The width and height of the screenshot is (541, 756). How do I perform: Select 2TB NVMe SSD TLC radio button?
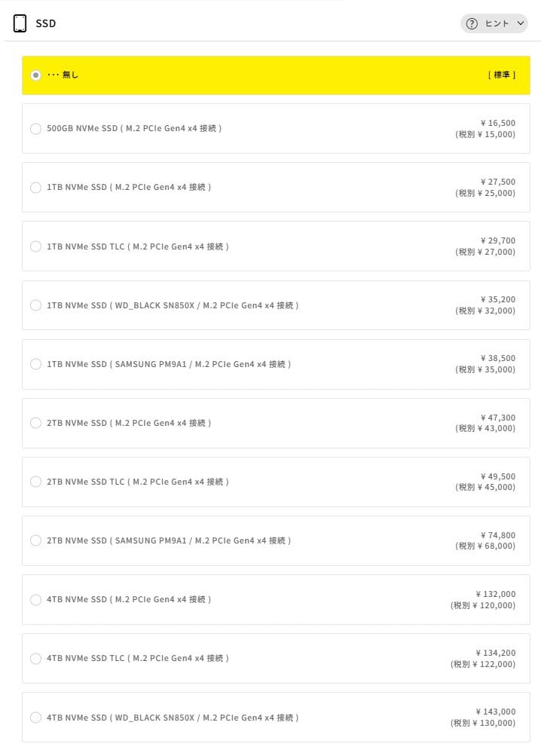point(35,482)
